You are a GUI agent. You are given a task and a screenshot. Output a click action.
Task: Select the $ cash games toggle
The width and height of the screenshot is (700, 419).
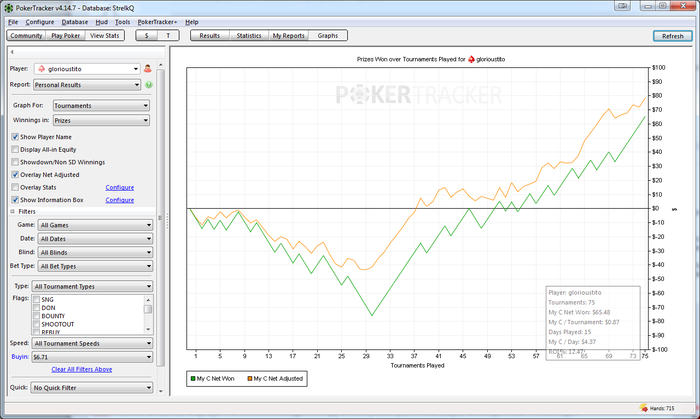point(147,36)
